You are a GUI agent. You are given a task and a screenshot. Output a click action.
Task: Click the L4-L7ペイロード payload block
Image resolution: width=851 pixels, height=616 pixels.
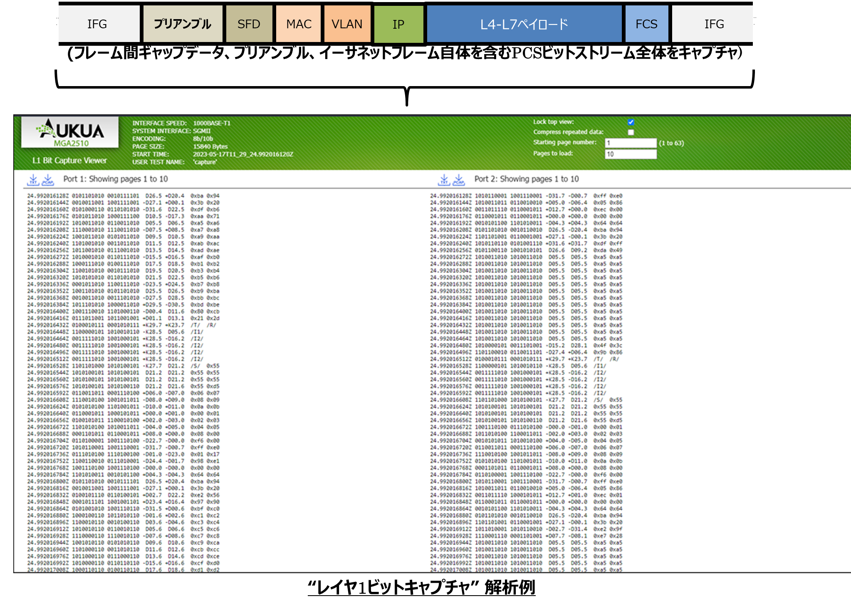pos(524,24)
